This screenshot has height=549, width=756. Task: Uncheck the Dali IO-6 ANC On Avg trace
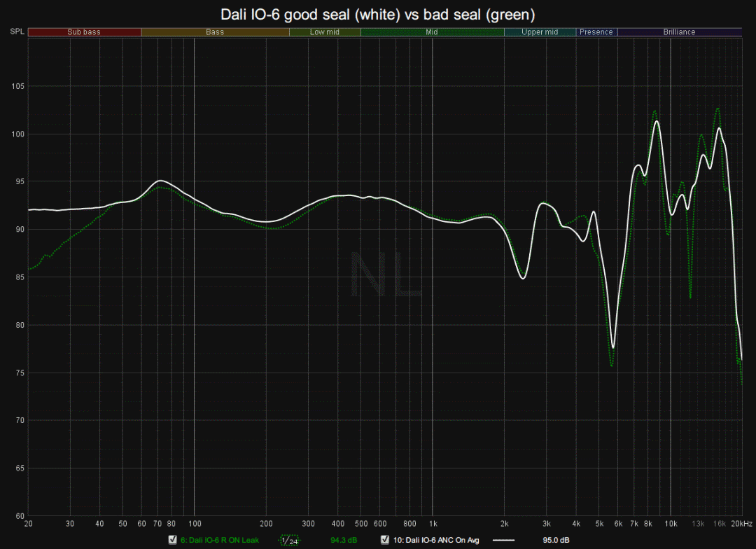(385, 539)
